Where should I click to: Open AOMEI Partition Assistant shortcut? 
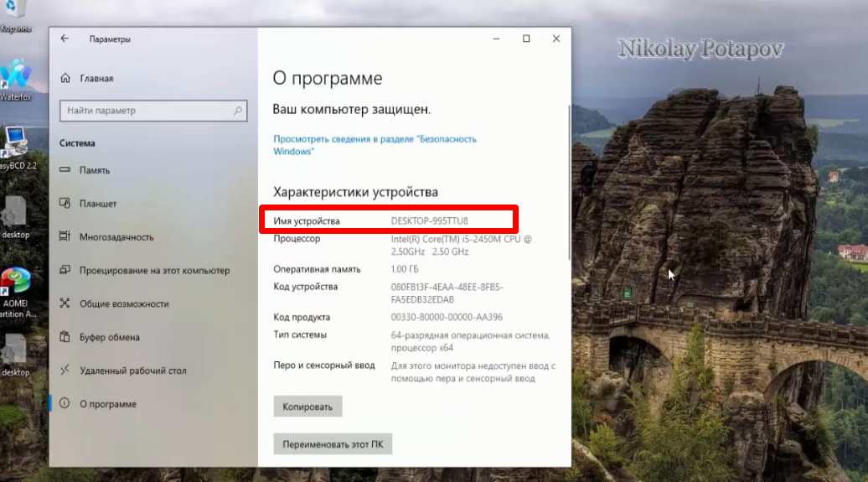(x=17, y=293)
